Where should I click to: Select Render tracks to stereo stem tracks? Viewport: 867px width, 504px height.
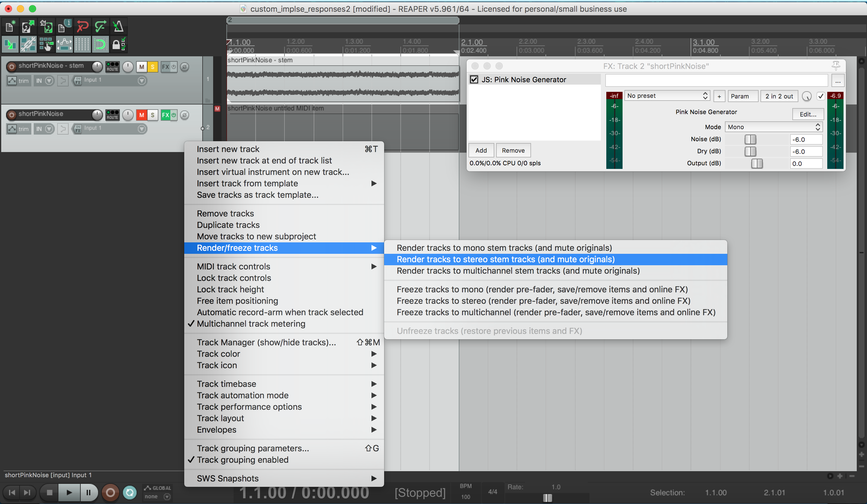555,260
